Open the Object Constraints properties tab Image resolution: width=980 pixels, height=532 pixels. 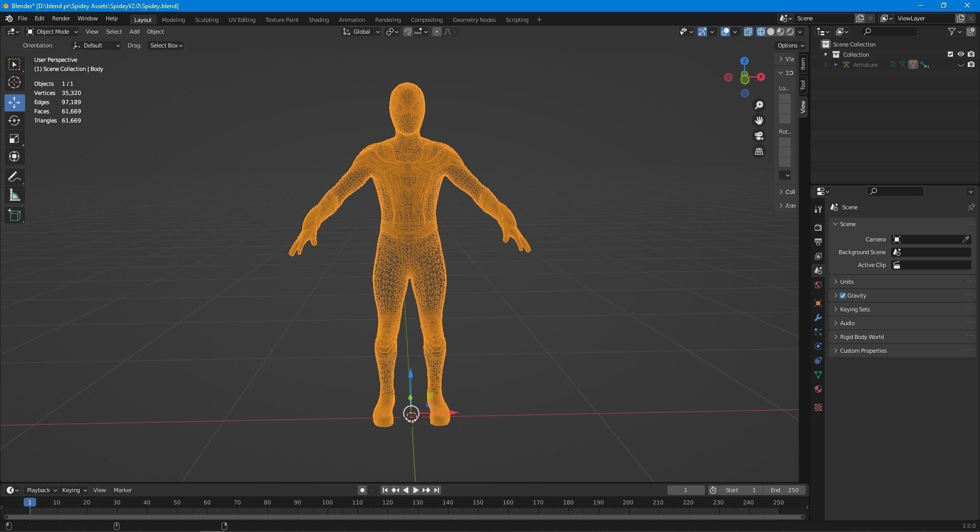[x=818, y=360]
